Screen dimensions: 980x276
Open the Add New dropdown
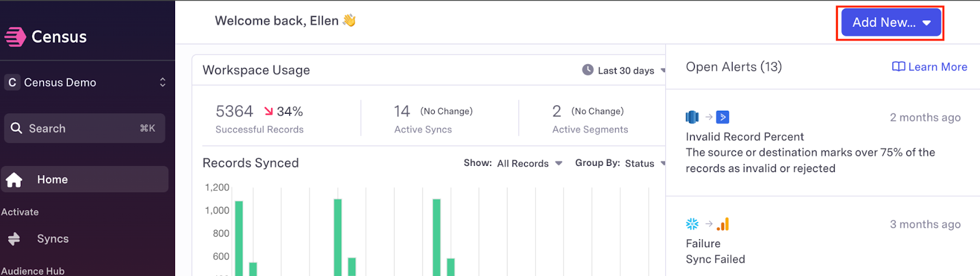click(x=891, y=23)
